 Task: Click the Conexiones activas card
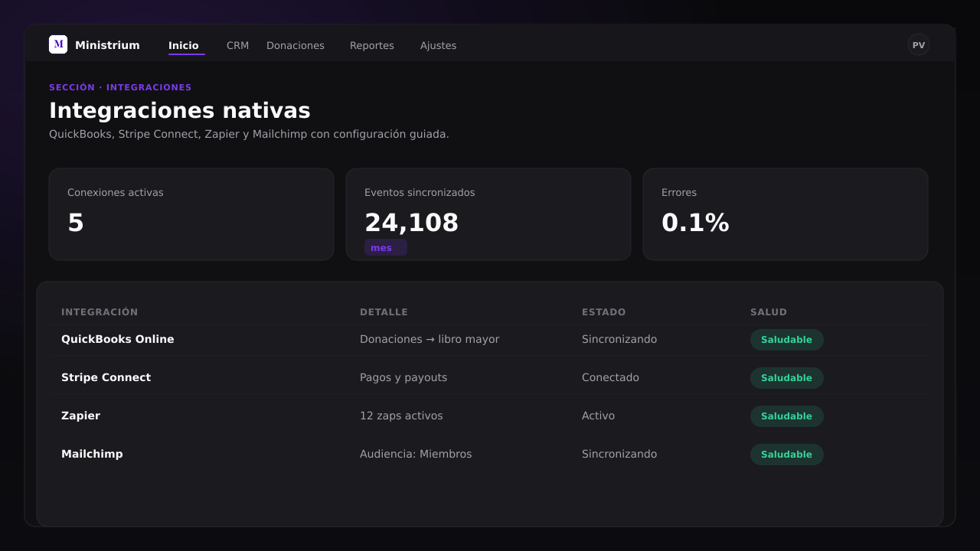tap(191, 214)
